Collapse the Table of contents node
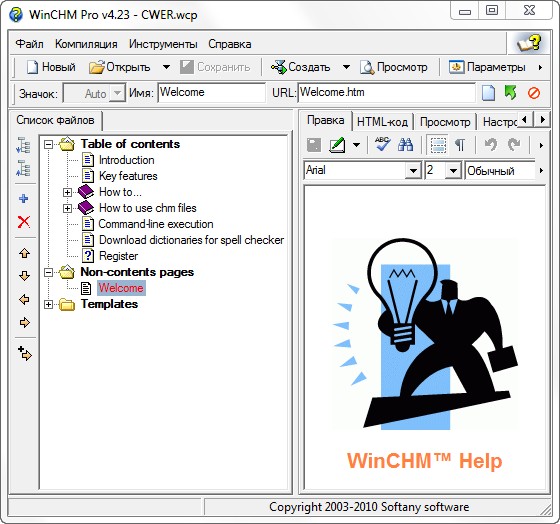This screenshot has height=524, width=560. pos(49,145)
